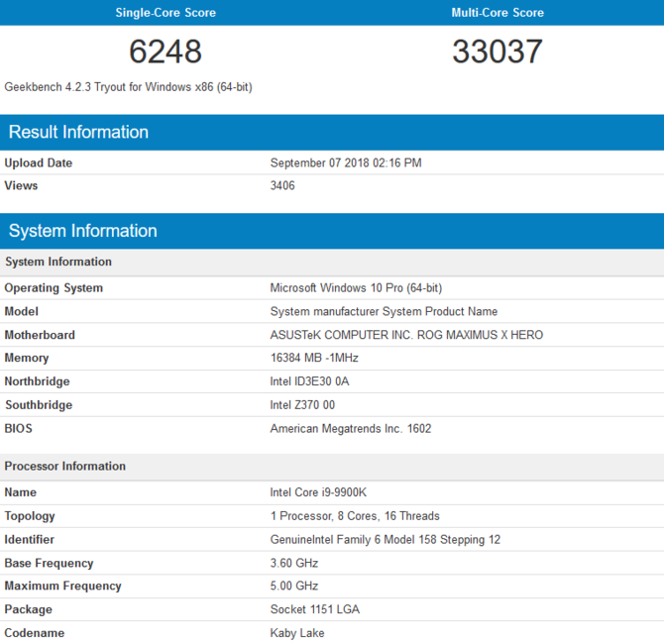Click the Maximum Frequency row label

pyautogui.click(x=62, y=586)
